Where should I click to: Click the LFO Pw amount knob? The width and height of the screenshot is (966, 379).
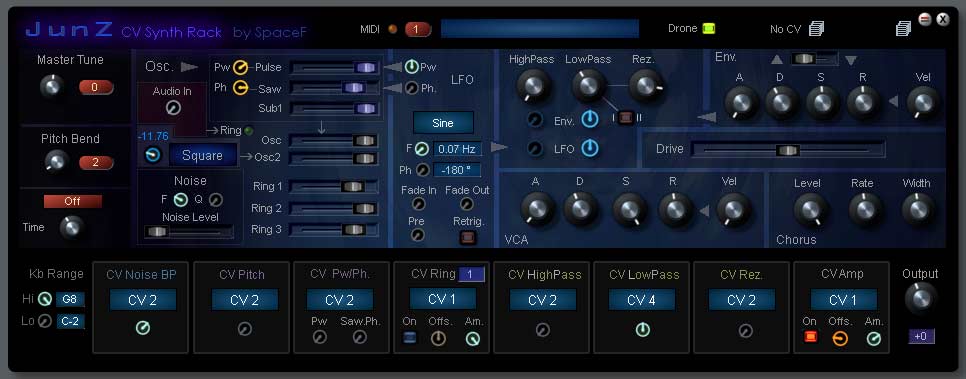411,67
